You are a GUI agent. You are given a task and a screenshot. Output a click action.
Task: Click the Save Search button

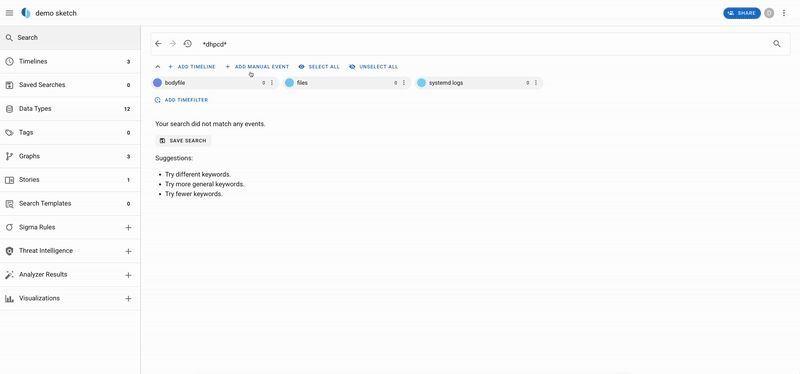click(x=183, y=140)
